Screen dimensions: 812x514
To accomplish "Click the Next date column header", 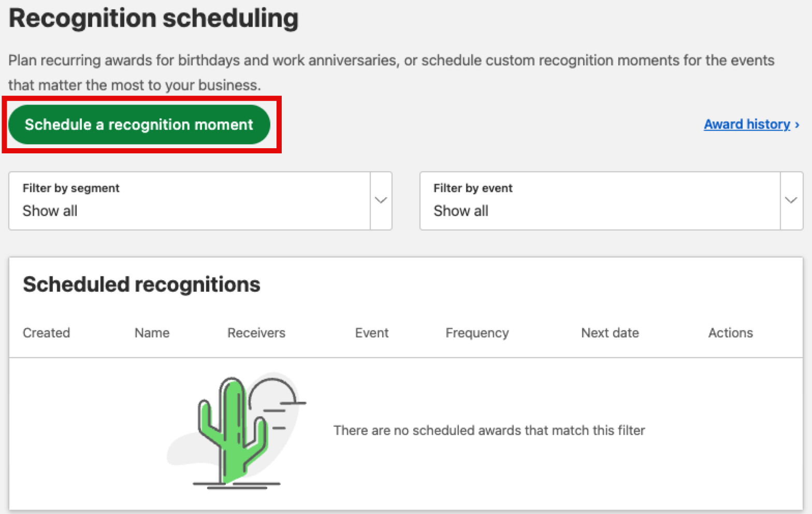I will click(610, 333).
